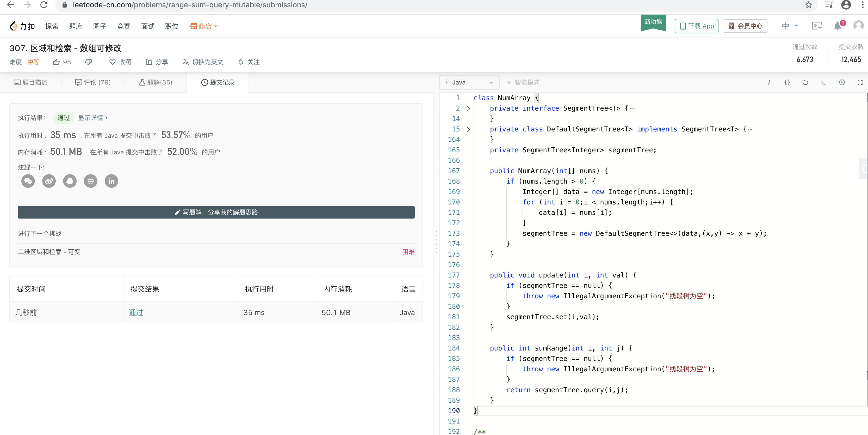The width and height of the screenshot is (868, 435).
Task: Click 写题解 share solution button
Action: 216,212
